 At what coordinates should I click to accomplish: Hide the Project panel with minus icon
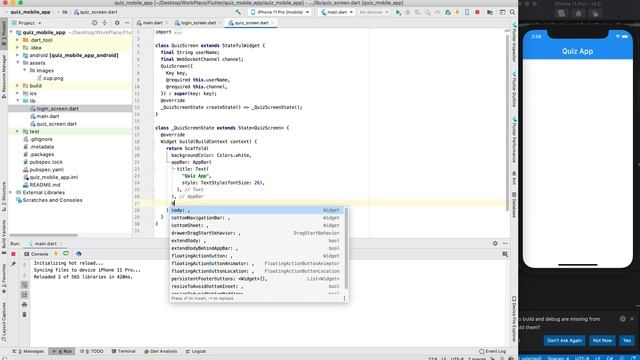coord(127,23)
